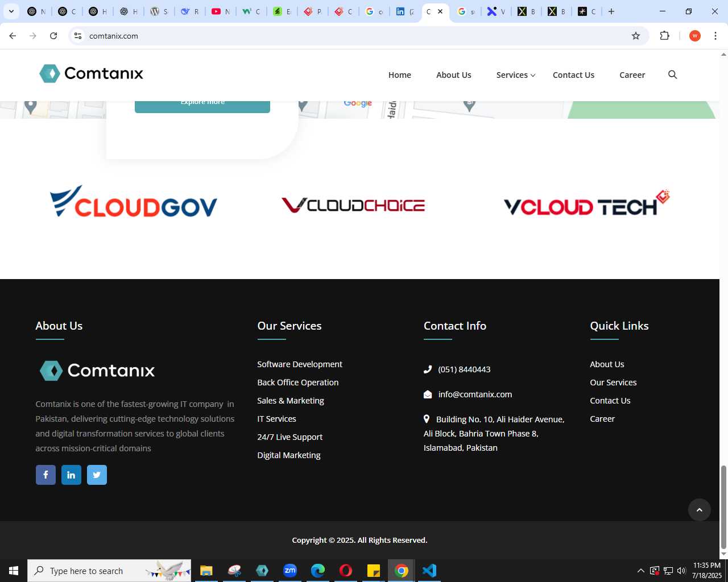
Task: Open a new browser tab
Action: click(611, 11)
